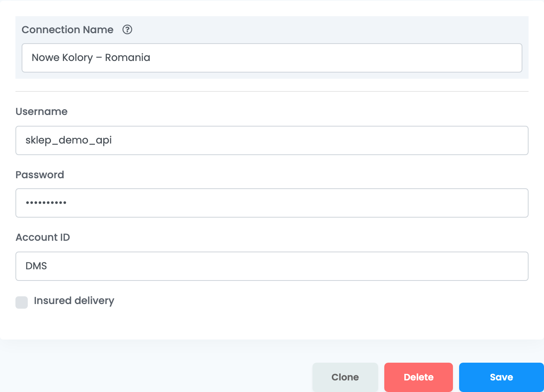544x392 pixels.
Task: Enable the Insured delivery checkbox
Action: tap(22, 302)
